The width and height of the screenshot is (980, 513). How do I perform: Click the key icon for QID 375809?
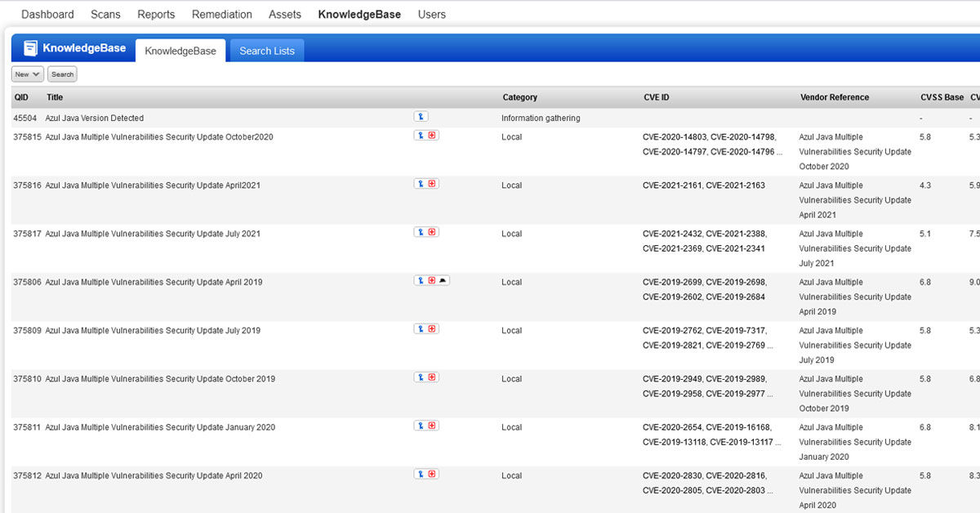[421, 328]
